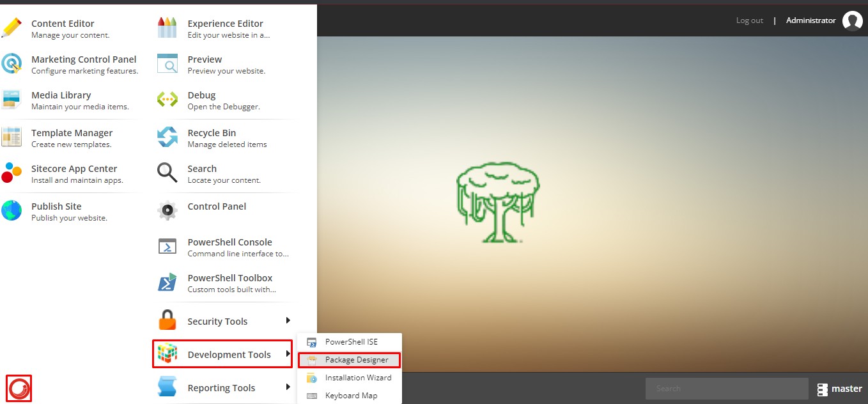This screenshot has height=404, width=868.
Task: Open the Content Editor label
Action: pyautogui.click(x=63, y=24)
